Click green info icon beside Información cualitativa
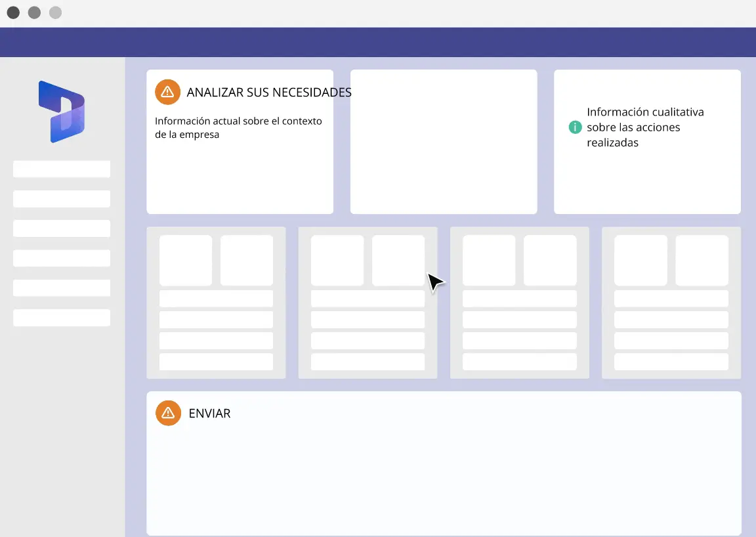This screenshot has width=756, height=537. pos(575,127)
